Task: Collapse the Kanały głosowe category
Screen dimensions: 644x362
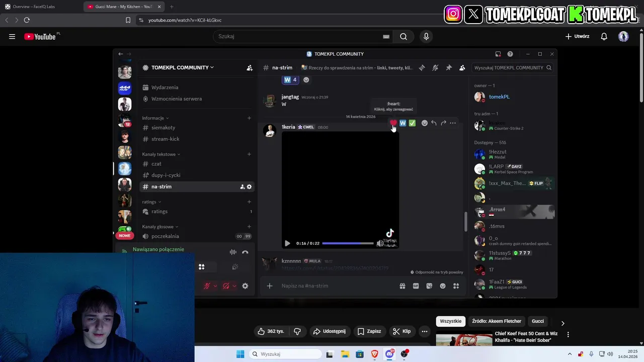Action: 160,227
